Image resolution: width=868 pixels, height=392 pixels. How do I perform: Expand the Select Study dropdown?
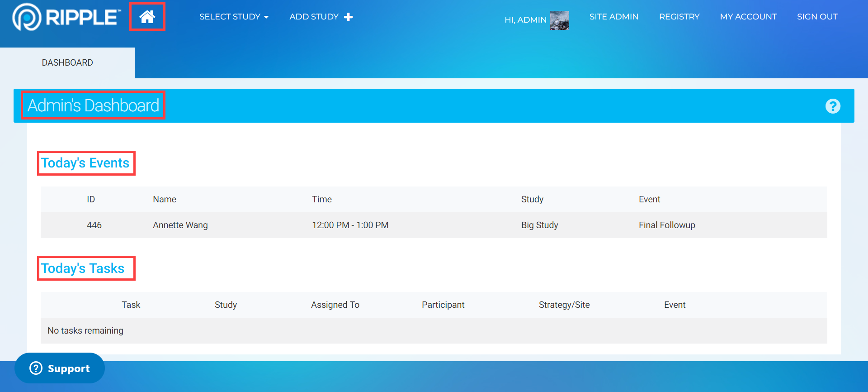tap(234, 17)
